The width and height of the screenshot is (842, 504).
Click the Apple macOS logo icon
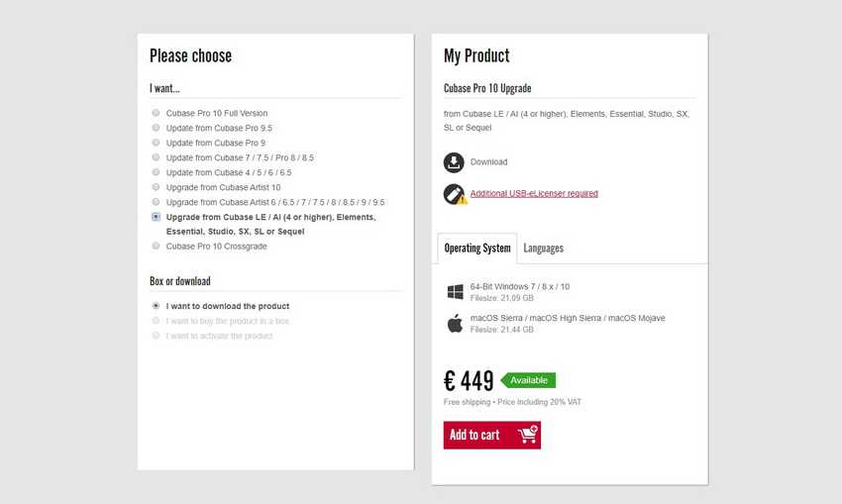coord(456,324)
